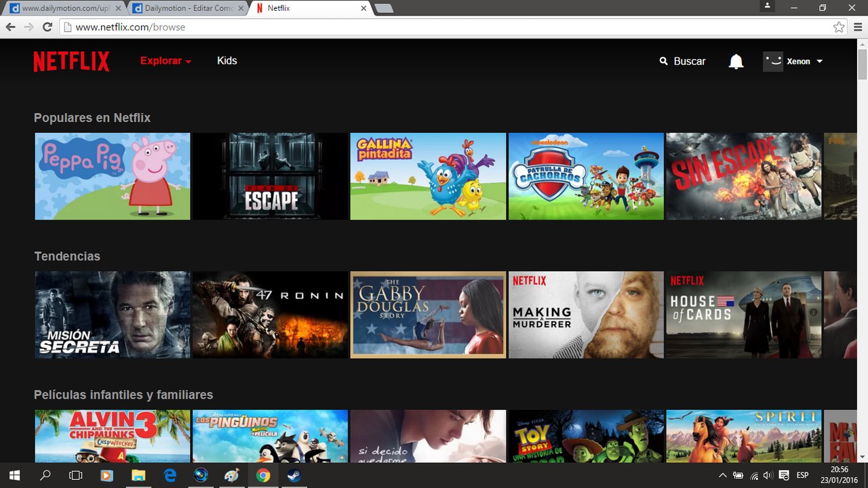Viewport: 868px width, 488px height.
Task: Open the Wi-Fi network tray icon
Action: click(x=754, y=475)
